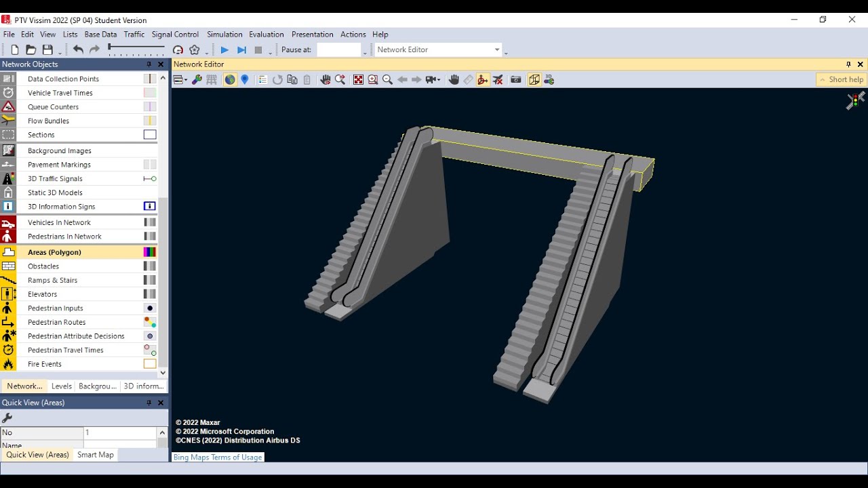Click the Pause at input field
868x488 pixels.
[338, 49]
